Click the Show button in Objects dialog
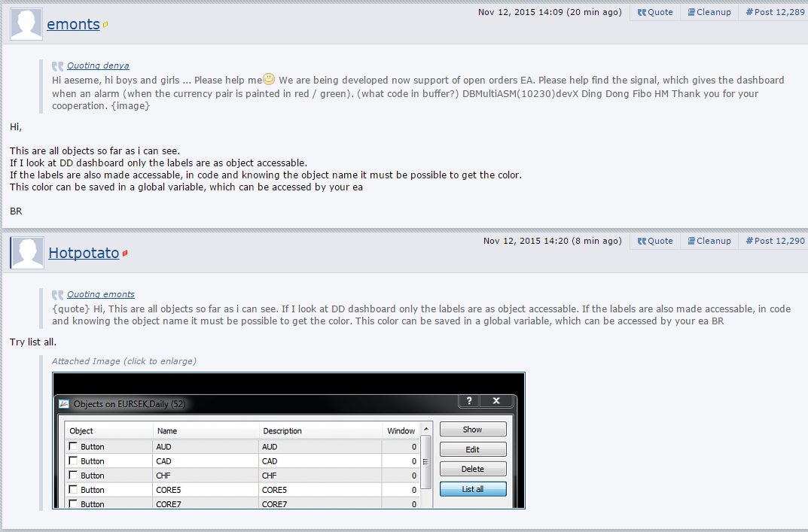Screen dimensions: 808x532 coord(473,430)
